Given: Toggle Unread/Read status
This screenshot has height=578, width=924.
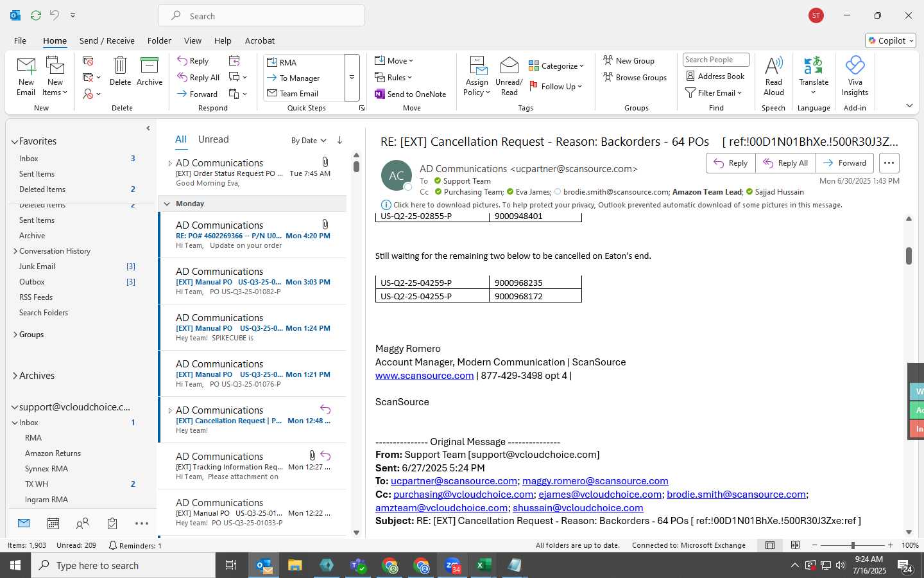Looking at the screenshot, I should coord(509,76).
